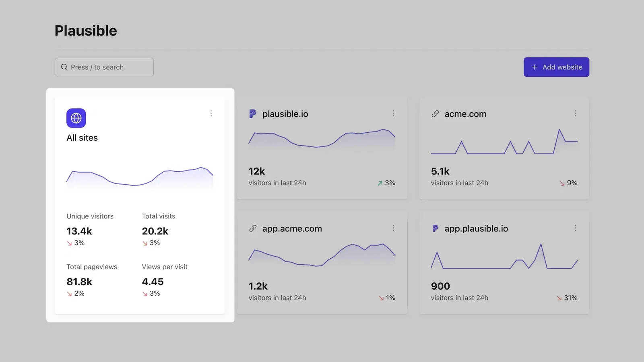Click the 12k visitors count on plausible.io
644x362 pixels.
tap(256, 171)
